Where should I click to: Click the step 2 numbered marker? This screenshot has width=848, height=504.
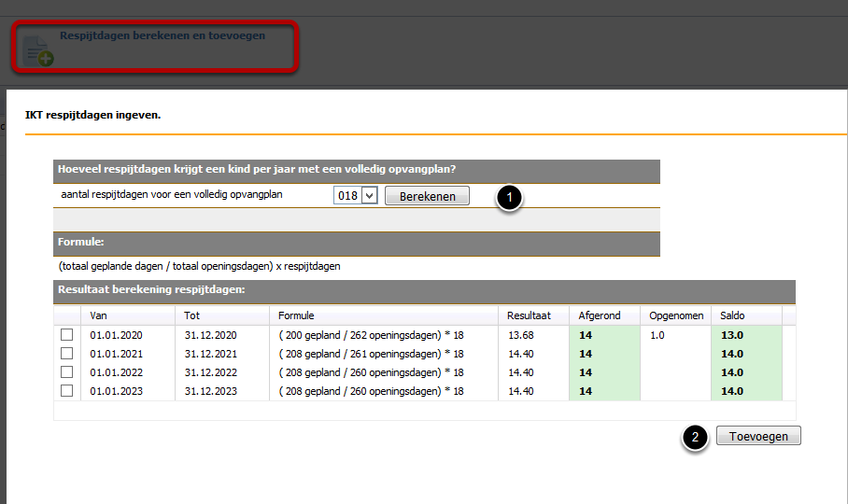[x=694, y=438]
